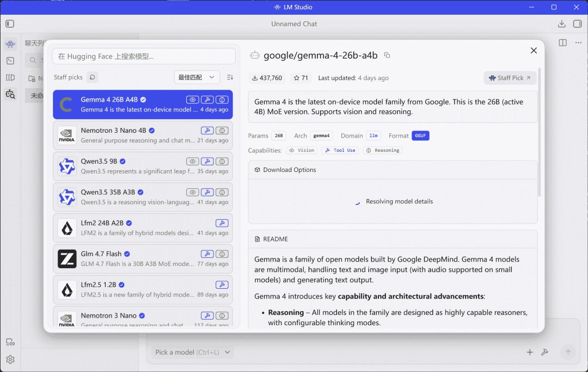Click the tool-use badge on Lfm2 24B A2B
The width and height of the screenshot is (588, 372).
[x=222, y=223]
